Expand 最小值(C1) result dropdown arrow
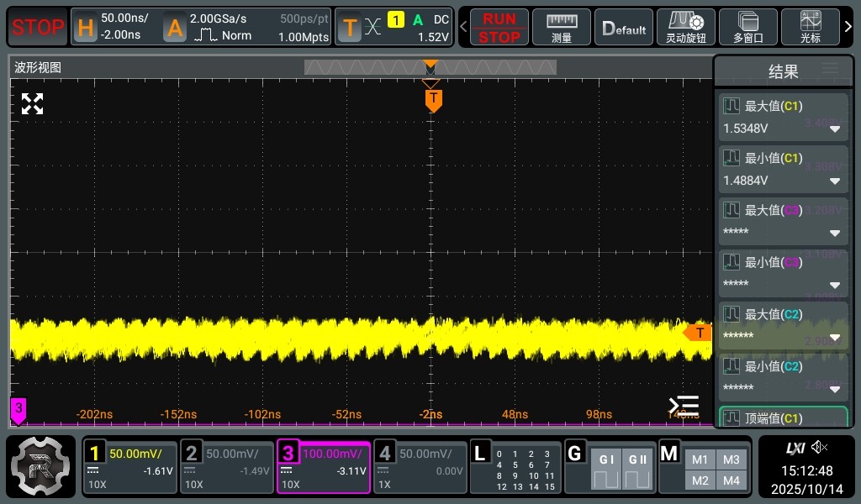The width and height of the screenshot is (861, 504). 835,181
